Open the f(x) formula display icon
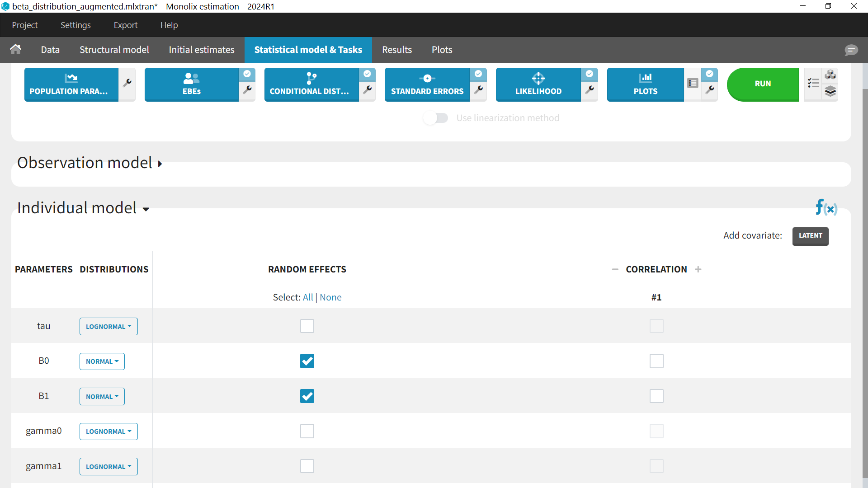Screen dimensions: 868x488 click(826, 208)
